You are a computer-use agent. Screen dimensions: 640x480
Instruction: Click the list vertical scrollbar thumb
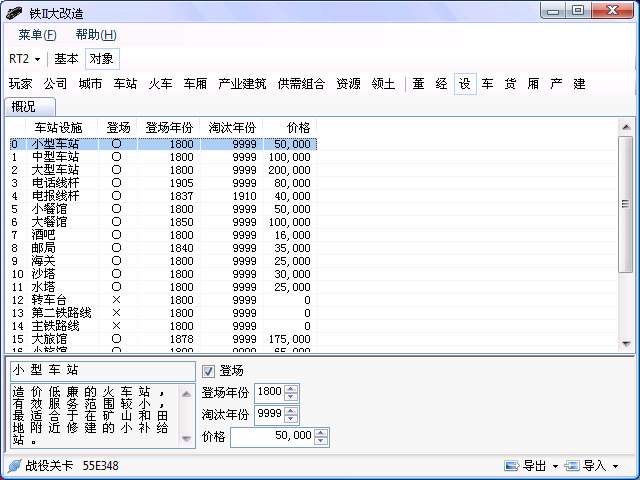coord(626,204)
